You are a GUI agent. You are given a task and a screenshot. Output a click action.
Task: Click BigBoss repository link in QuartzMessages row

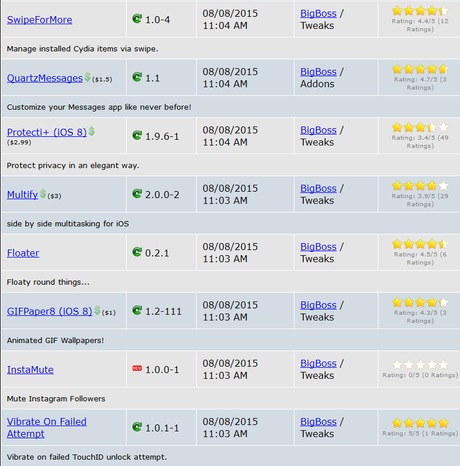(x=318, y=72)
